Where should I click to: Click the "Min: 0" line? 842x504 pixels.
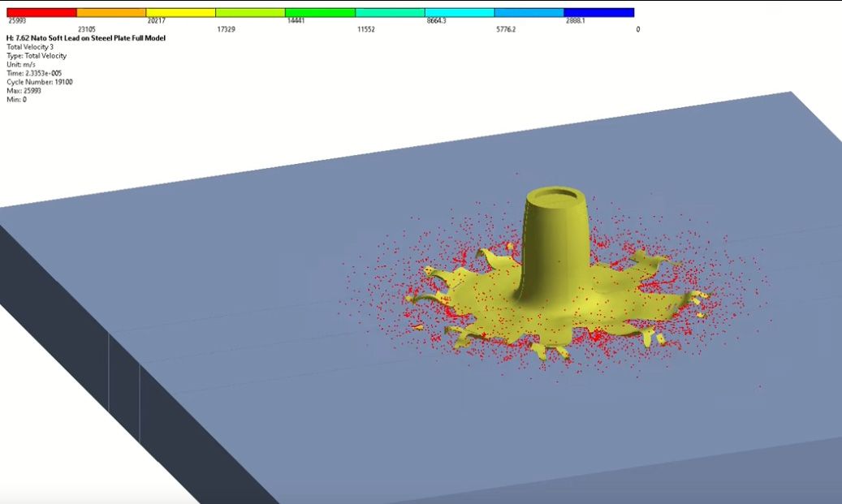pos(17,100)
